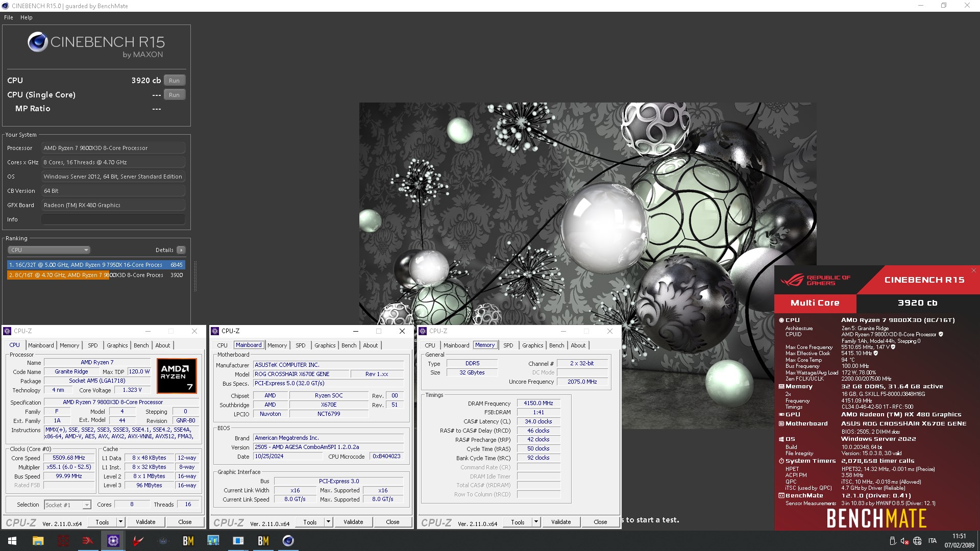Image resolution: width=980 pixels, height=551 pixels.
Task: Click the USB safely-remove tray icon
Action: coord(892,541)
